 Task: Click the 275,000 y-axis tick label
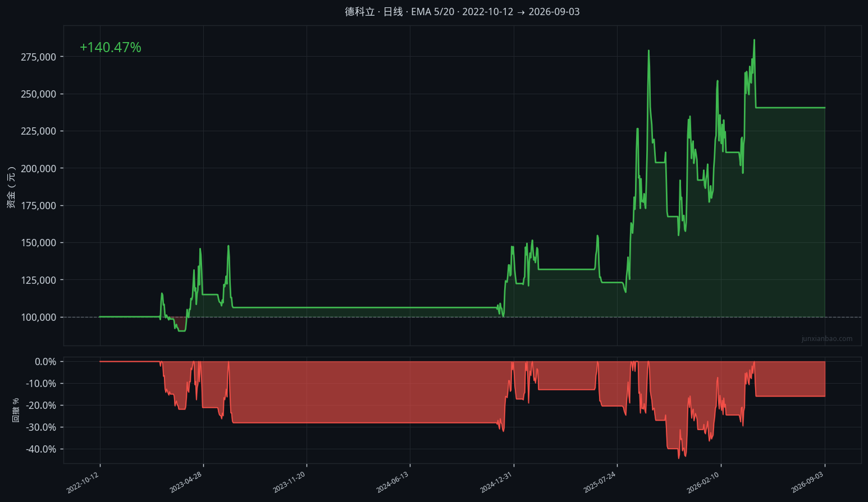pyautogui.click(x=39, y=57)
